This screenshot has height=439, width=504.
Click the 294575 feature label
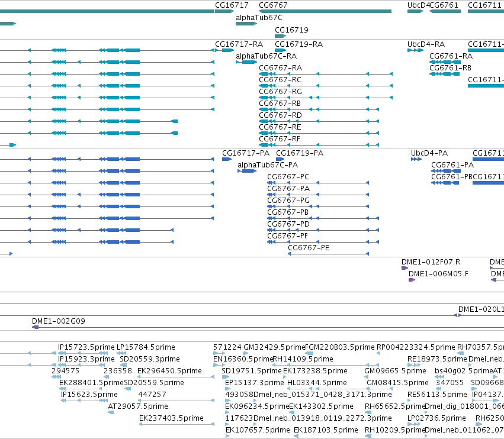tap(65, 371)
